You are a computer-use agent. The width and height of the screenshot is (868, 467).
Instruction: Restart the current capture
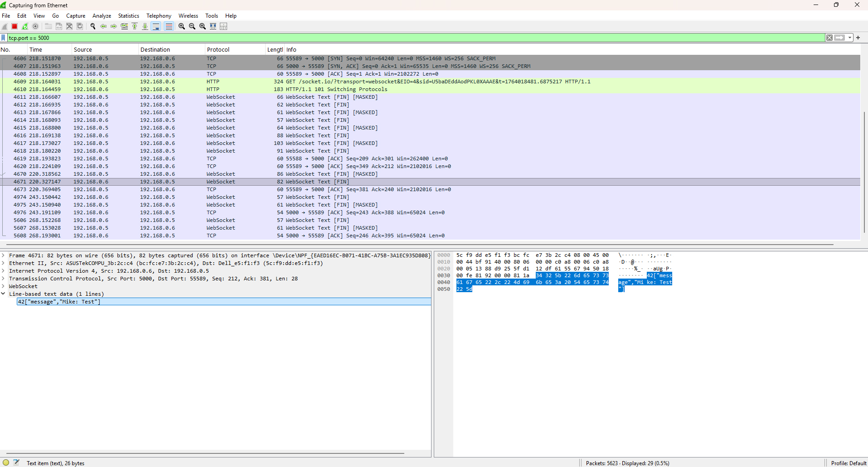(x=25, y=26)
